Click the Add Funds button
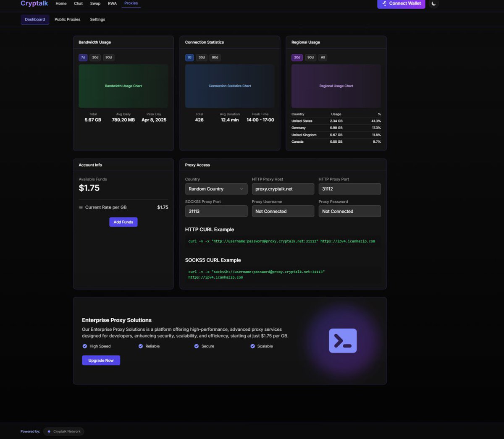The image size is (504, 439). tap(123, 222)
